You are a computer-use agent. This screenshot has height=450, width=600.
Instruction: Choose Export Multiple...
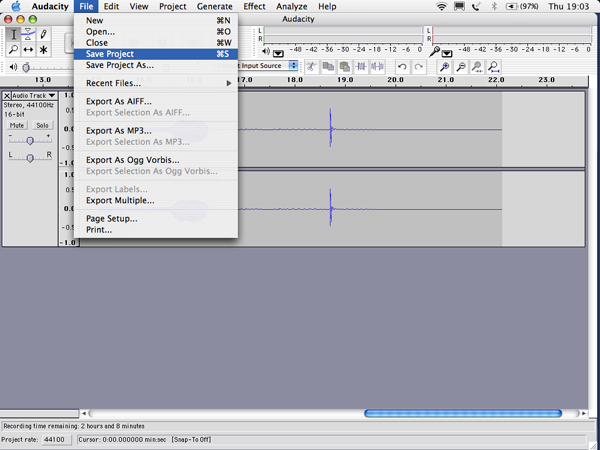click(x=156, y=201)
